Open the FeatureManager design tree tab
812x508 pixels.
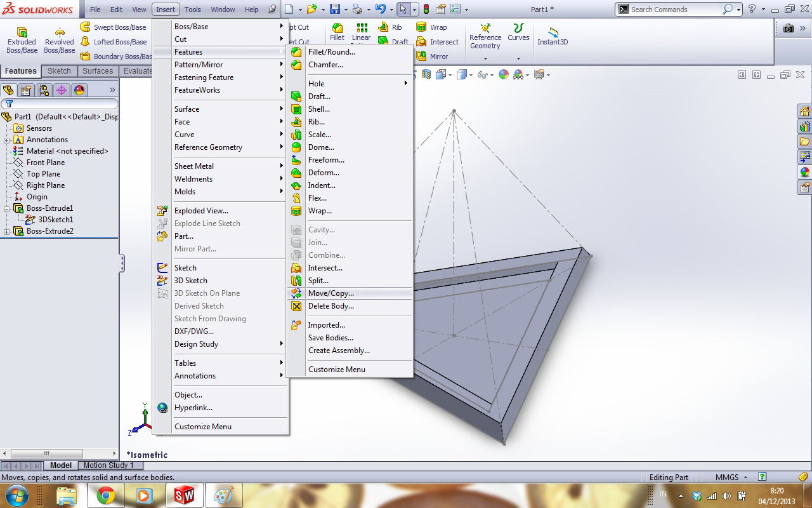click(x=9, y=90)
